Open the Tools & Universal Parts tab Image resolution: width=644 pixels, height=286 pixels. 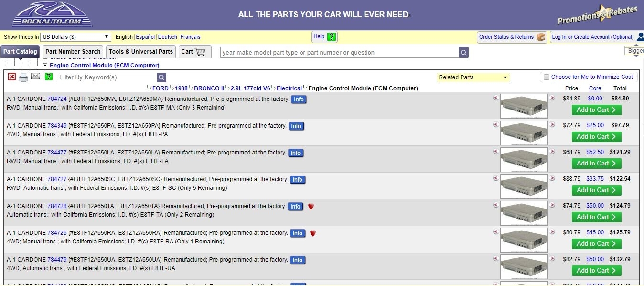point(141,52)
